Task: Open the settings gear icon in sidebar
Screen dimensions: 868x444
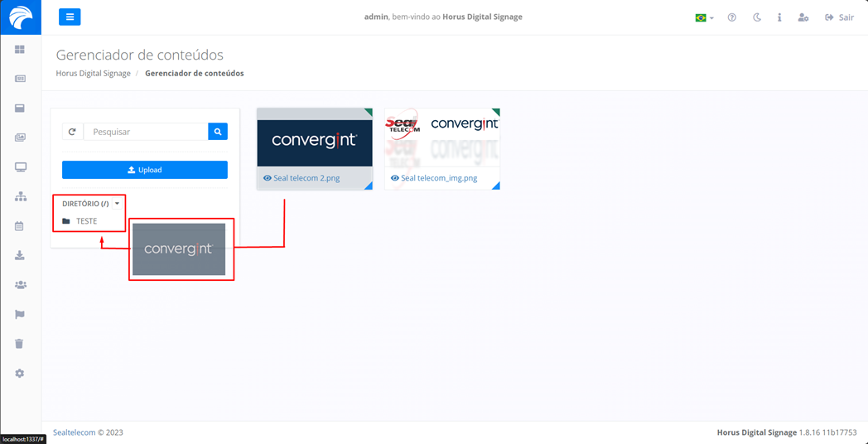Action: pos(20,374)
